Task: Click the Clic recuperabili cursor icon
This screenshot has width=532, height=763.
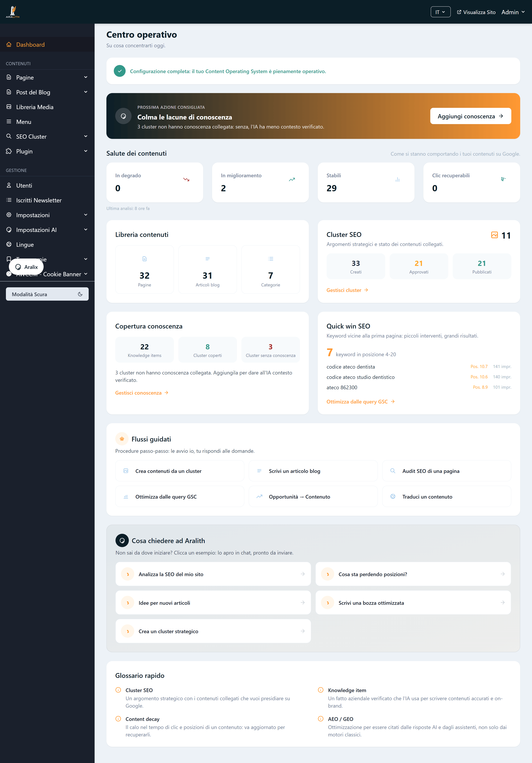Action: [x=503, y=179]
